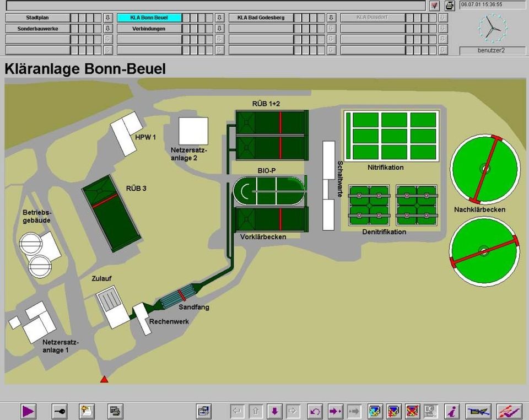Click the greyed computer icon
This screenshot has height=420, width=529.
430,411
